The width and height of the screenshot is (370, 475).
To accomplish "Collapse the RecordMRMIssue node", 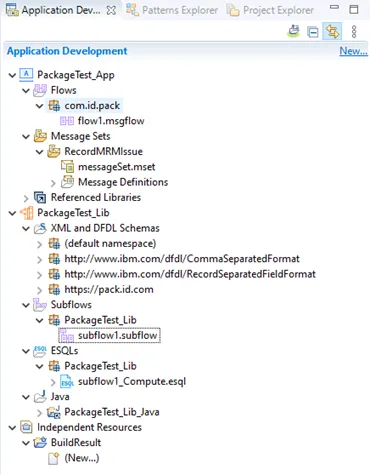I will tap(40, 152).
